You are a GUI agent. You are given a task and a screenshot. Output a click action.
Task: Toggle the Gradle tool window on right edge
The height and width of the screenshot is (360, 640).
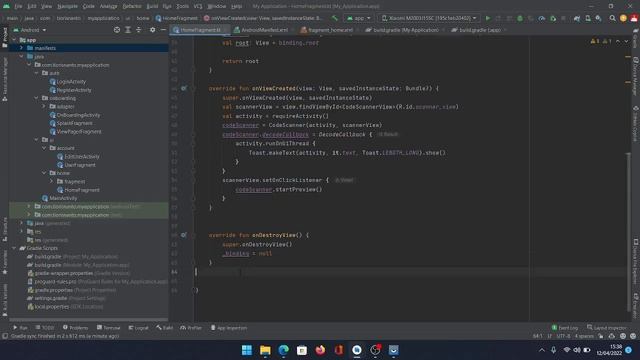636,38
